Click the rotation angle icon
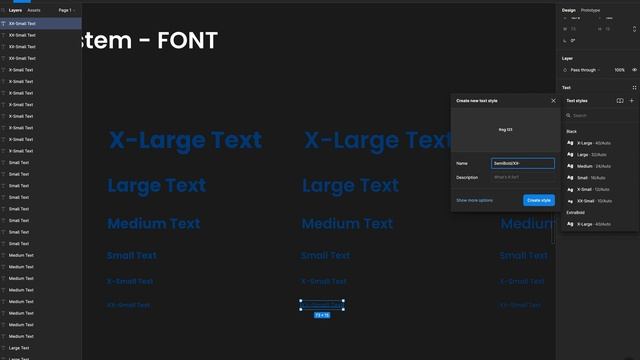 coord(565,41)
